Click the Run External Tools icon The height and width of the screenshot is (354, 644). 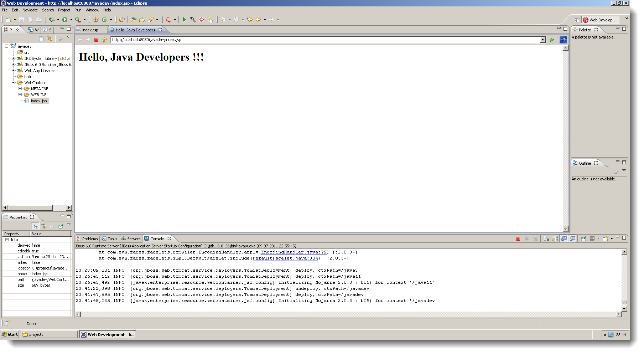78,20
